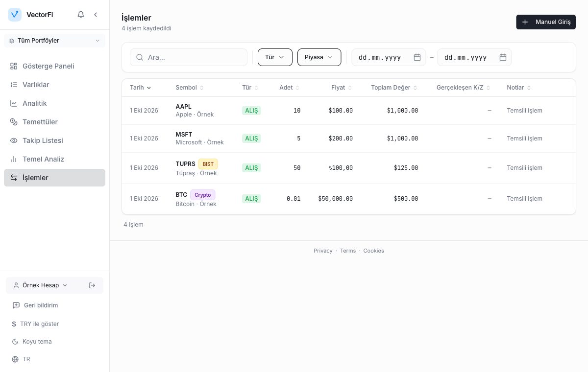Viewport: 588px width, 372px height.
Task: Sort by Adet column header
Action: pos(290,88)
